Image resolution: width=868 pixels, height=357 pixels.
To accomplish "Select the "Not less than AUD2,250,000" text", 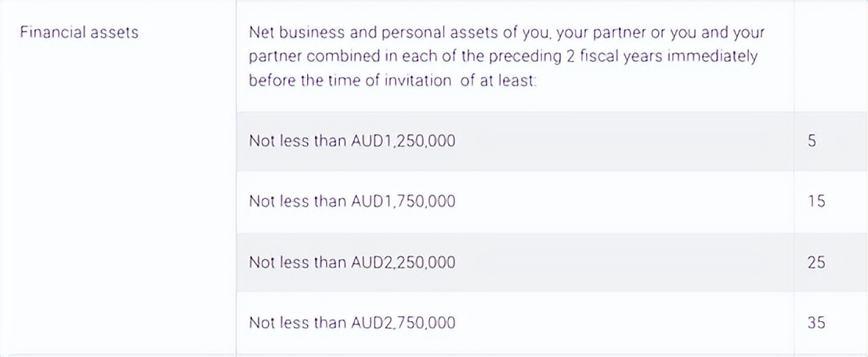I will pyautogui.click(x=352, y=262).
